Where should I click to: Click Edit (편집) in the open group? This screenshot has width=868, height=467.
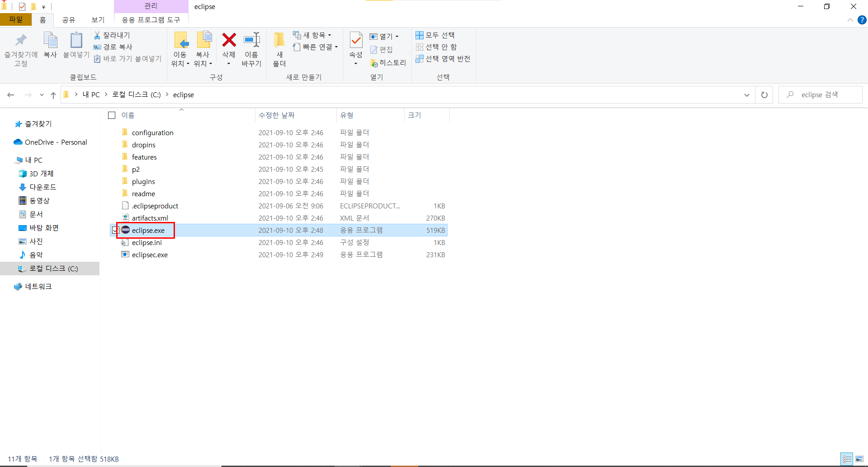[x=381, y=50]
